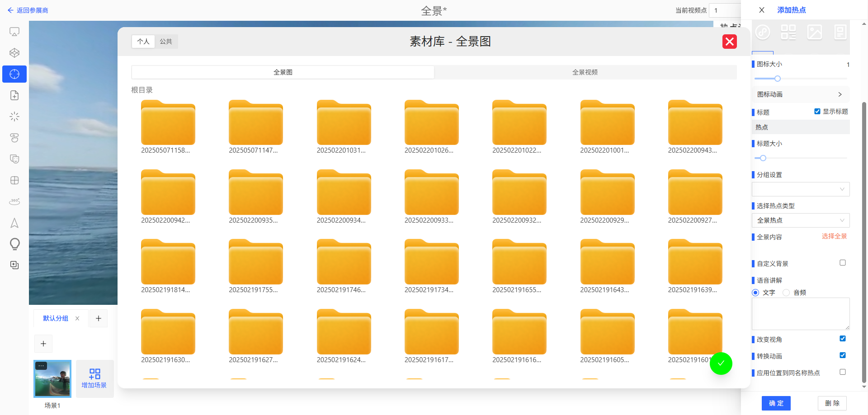Expand the 分组设置 dropdown

coord(800,189)
